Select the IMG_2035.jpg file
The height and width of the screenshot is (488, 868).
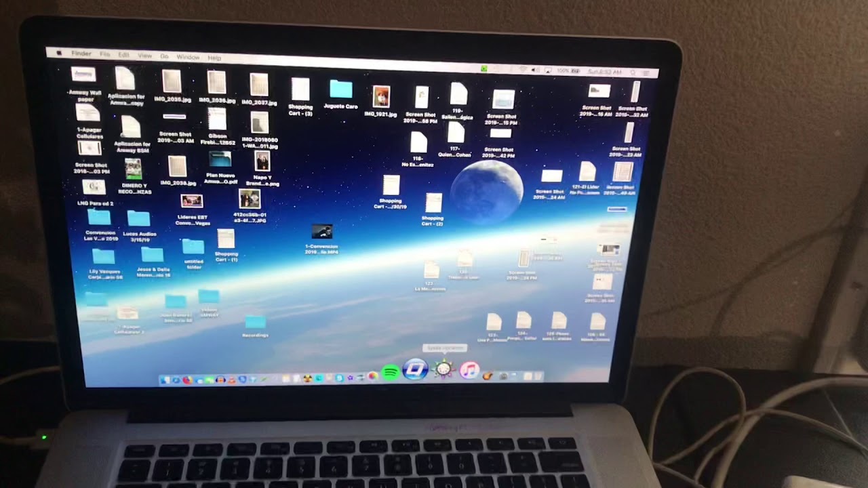click(x=172, y=86)
